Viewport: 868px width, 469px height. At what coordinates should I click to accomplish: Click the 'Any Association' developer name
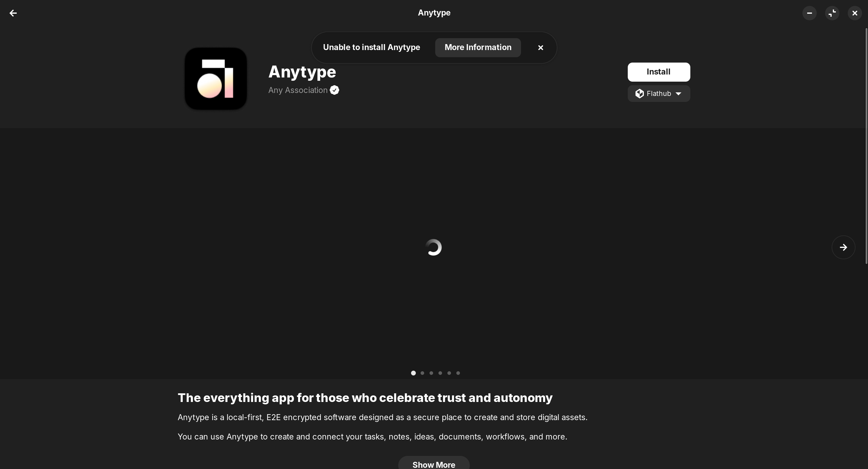[298, 90]
